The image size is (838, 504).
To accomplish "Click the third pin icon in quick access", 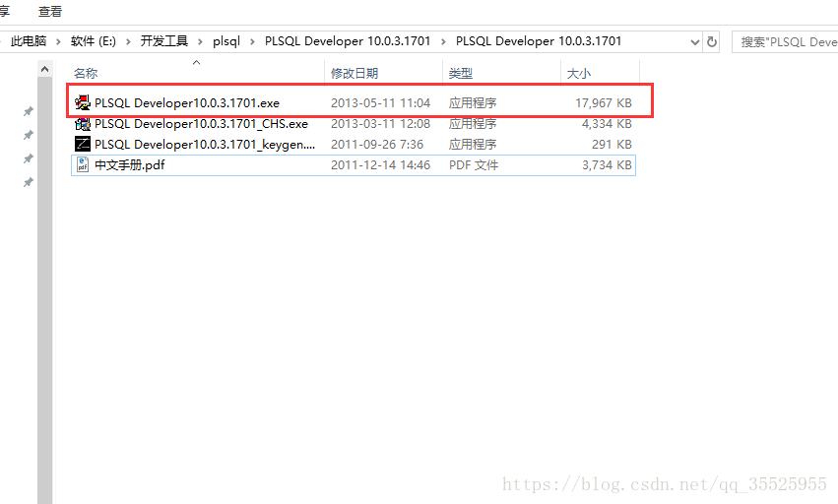I will point(29,158).
